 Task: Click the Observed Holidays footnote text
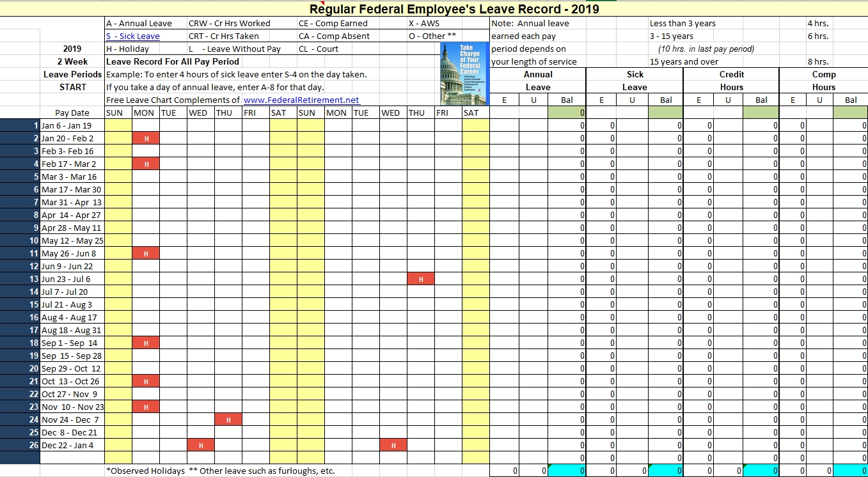tap(146, 471)
